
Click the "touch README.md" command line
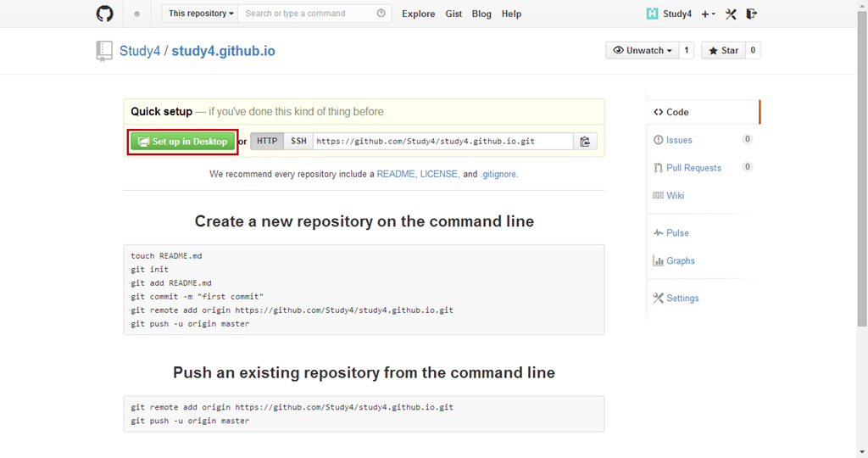click(x=167, y=256)
